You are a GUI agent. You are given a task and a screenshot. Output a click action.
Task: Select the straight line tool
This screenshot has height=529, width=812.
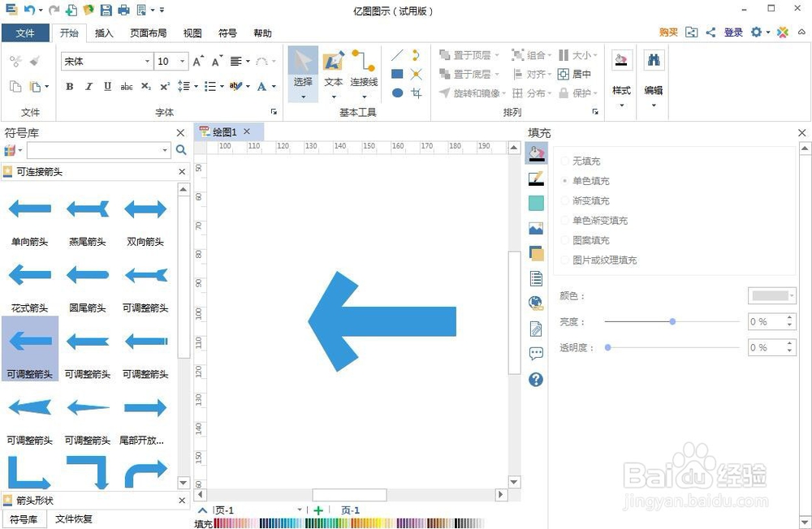(x=398, y=55)
